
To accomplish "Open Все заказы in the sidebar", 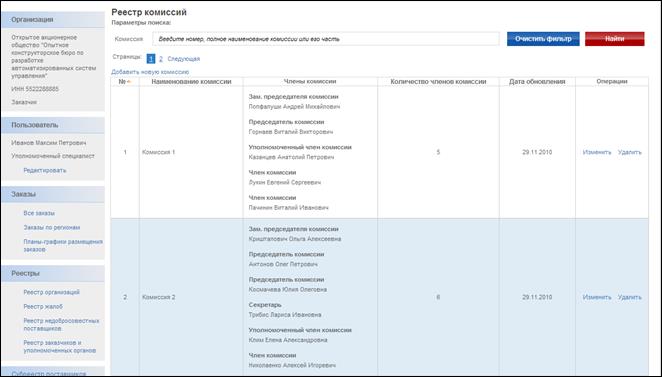I will pos(39,213).
